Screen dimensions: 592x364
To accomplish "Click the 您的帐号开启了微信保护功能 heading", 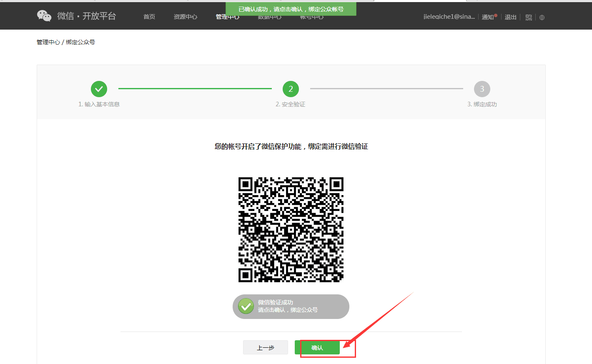I will (x=291, y=146).
